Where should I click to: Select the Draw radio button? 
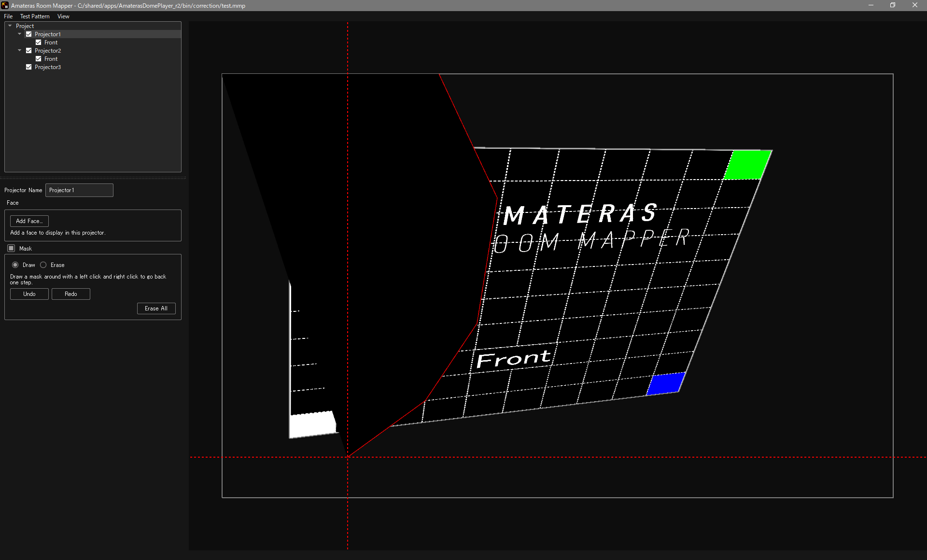(x=15, y=265)
